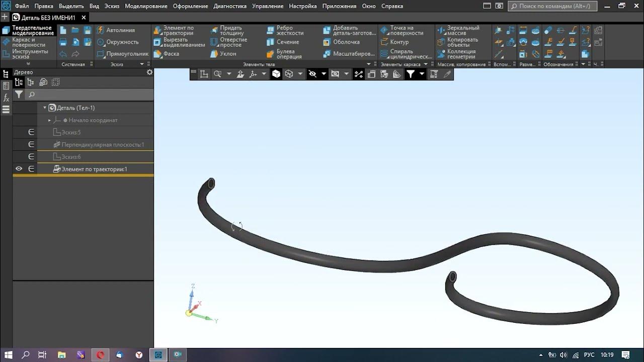Open the tree panel settings gear
Image resolution: width=644 pixels, height=362 pixels.
tap(149, 72)
